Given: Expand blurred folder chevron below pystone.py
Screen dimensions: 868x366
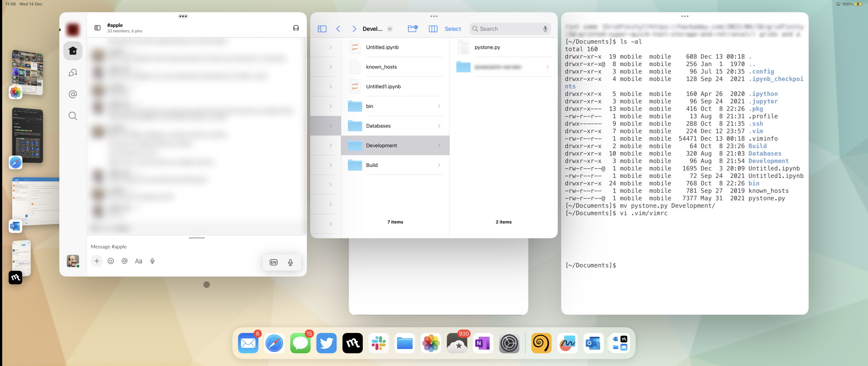Looking at the screenshot, I should [548, 67].
